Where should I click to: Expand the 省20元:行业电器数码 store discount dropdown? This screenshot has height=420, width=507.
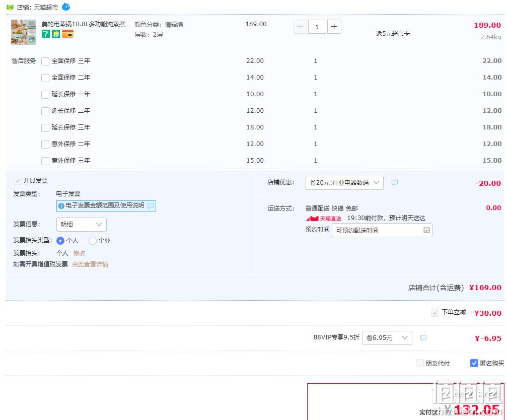(344, 183)
